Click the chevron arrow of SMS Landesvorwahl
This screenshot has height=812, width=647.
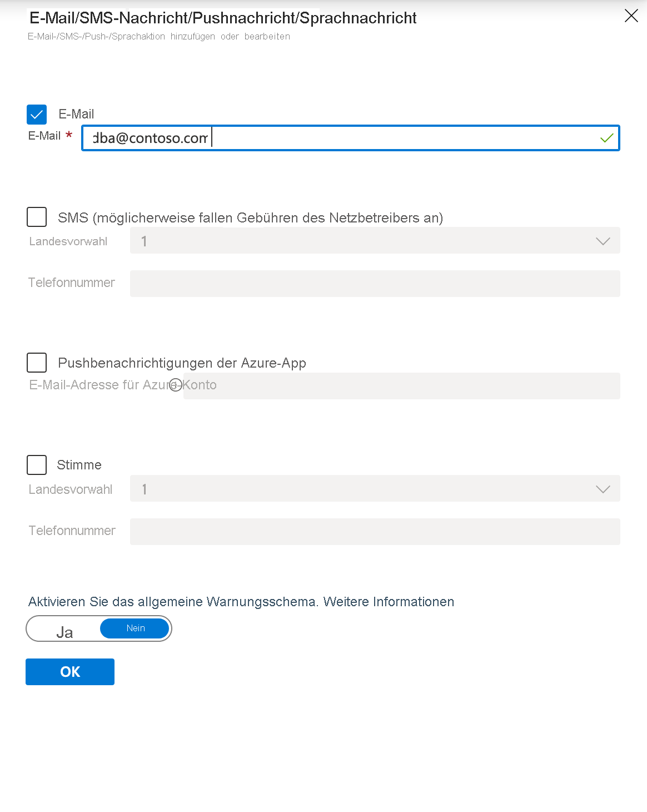[603, 241]
